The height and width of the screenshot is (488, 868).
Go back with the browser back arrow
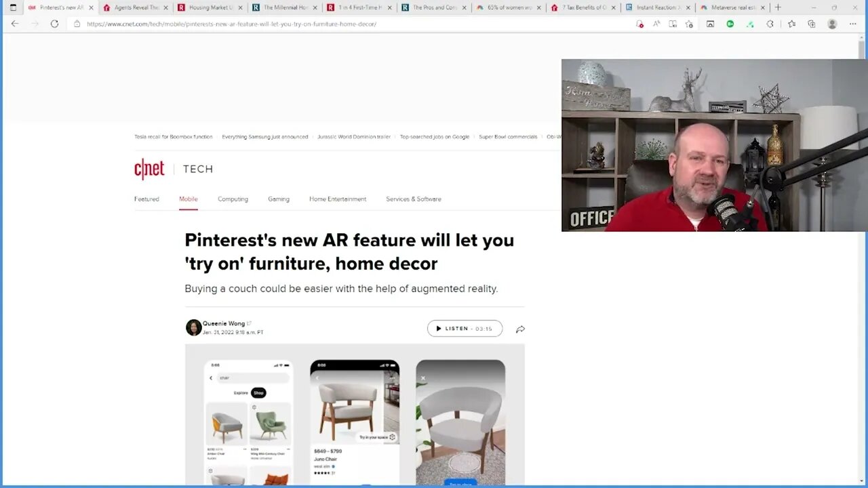pyautogui.click(x=15, y=24)
